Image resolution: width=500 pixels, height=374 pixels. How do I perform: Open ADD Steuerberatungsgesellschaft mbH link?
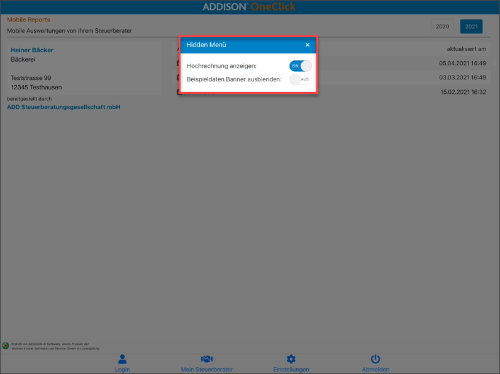pos(64,107)
